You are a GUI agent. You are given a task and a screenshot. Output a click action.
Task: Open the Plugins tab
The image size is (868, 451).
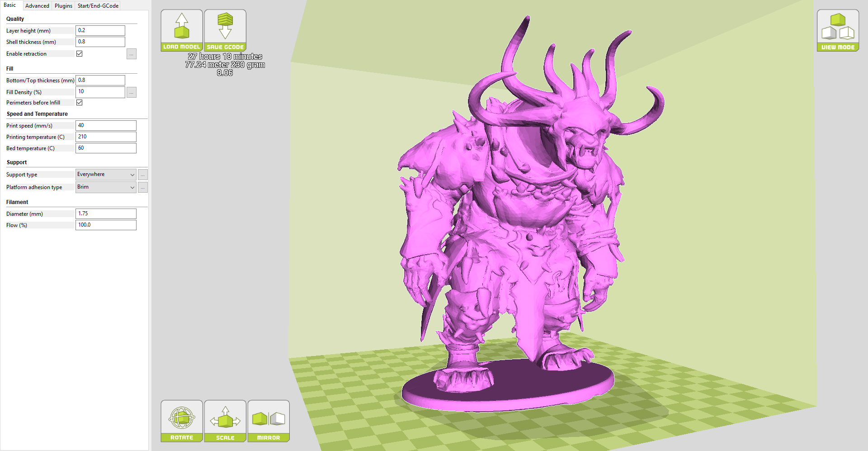(63, 6)
